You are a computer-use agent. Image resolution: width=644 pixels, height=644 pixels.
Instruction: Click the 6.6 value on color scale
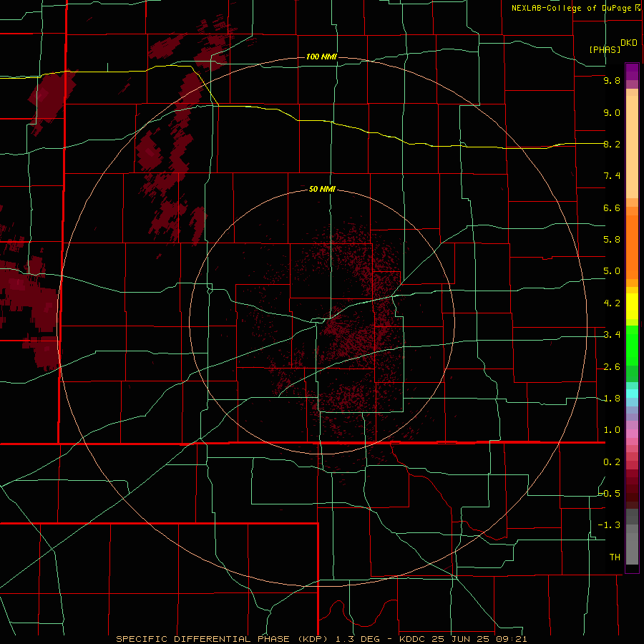click(x=612, y=208)
